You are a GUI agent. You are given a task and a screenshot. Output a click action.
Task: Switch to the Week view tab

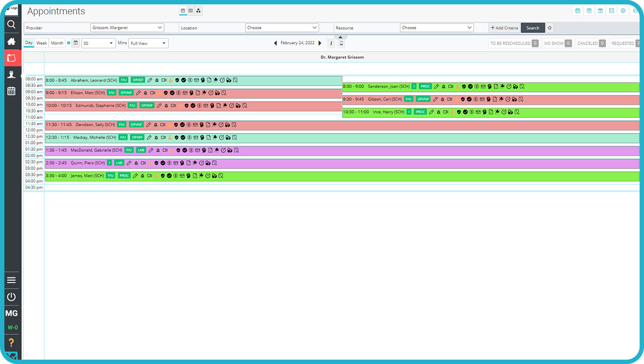pyautogui.click(x=42, y=43)
